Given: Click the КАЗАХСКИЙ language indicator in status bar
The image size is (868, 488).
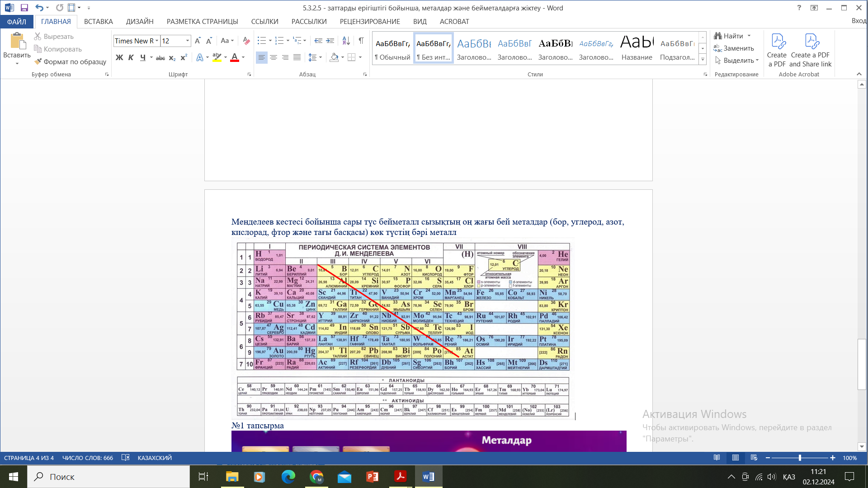Looking at the screenshot, I should click(x=155, y=458).
